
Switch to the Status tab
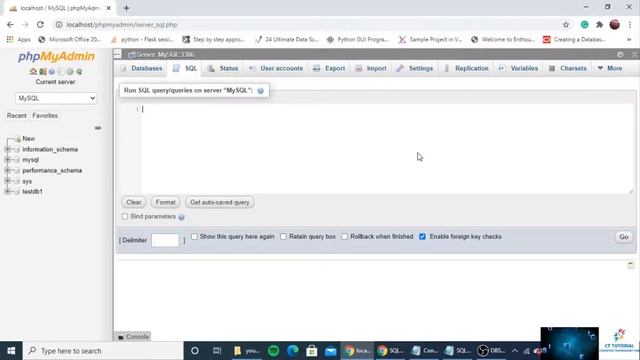click(x=223, y=68)
